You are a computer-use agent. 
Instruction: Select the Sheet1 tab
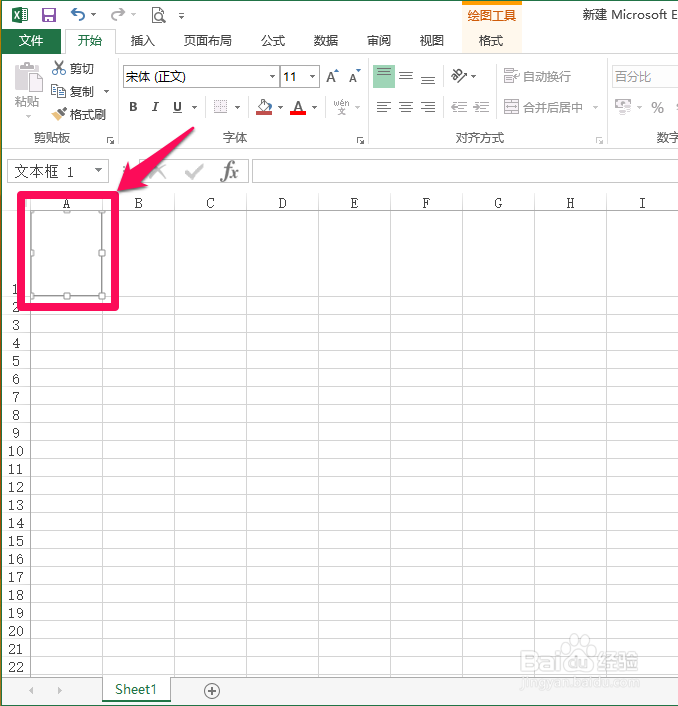pos(136,689)
